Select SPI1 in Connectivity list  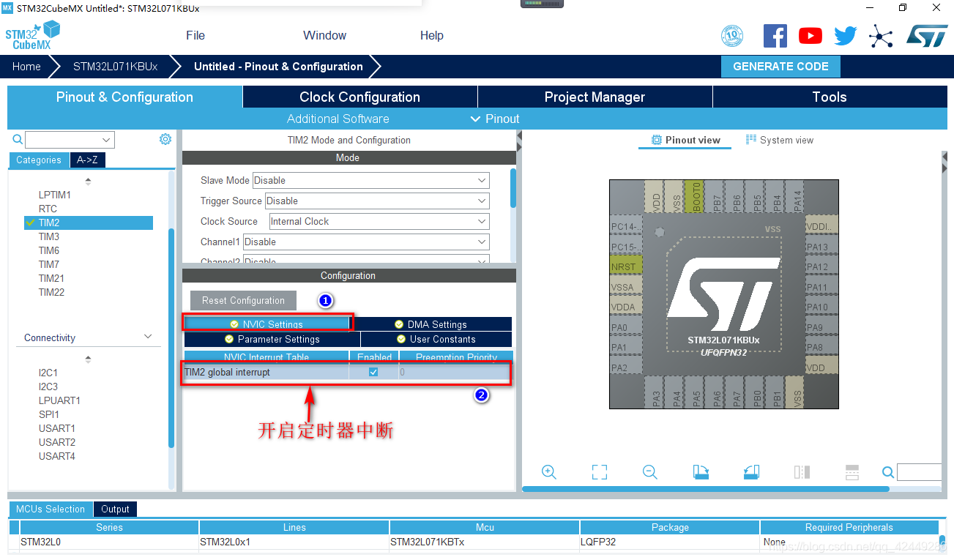pyautogui.click(x=49, y=414)
